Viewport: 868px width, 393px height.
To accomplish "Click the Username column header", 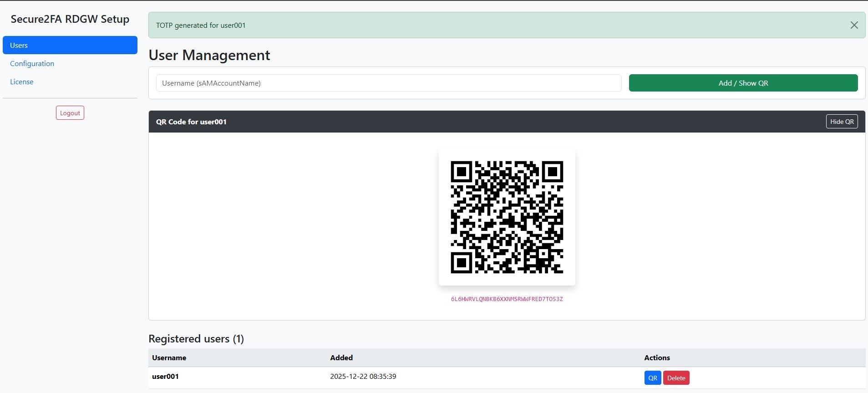I will click(169, 357).
